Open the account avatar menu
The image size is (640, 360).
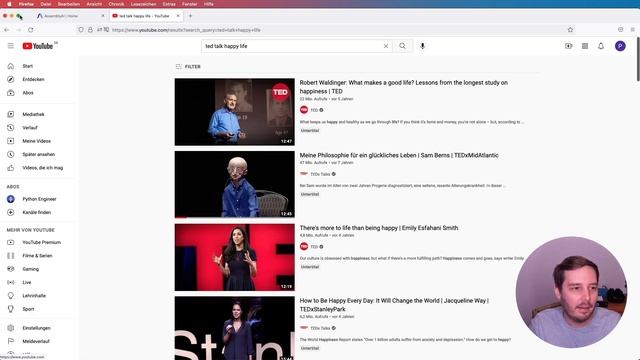click(x=620, y=46)
